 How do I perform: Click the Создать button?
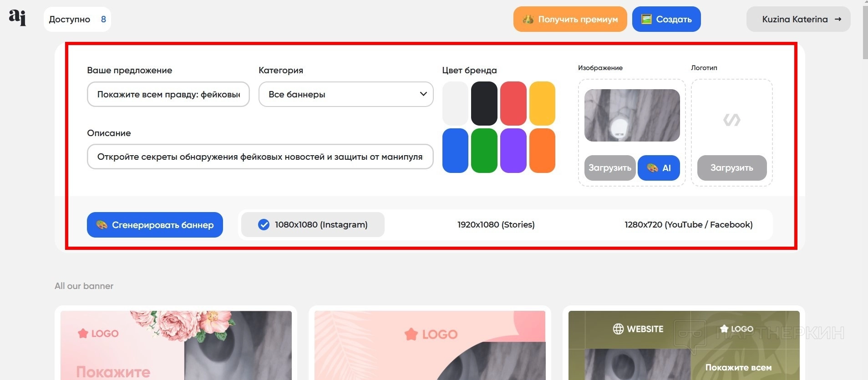click(x=666, y=19)
